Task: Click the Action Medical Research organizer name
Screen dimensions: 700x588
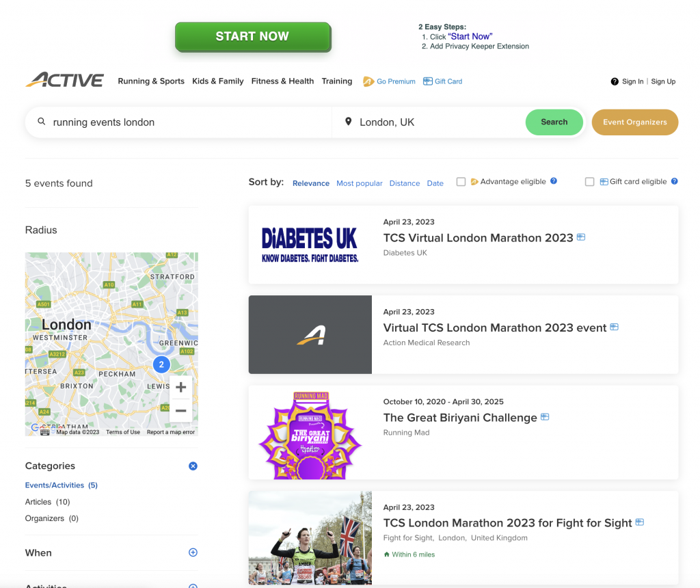Action: click(427, 343)
